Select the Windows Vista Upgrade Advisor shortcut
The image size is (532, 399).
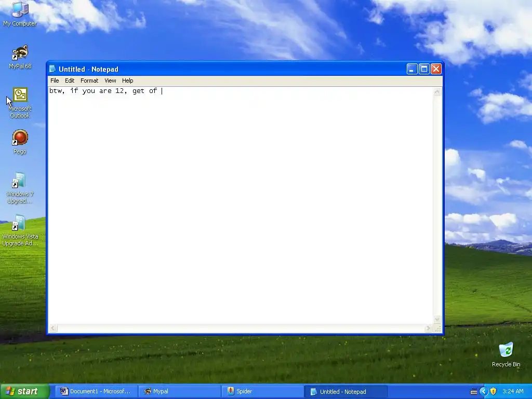[20, 230]
